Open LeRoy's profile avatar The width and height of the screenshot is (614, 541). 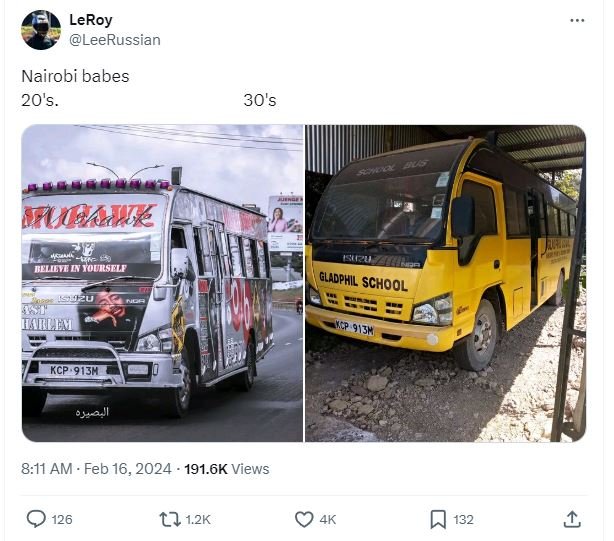click(41, 30)
